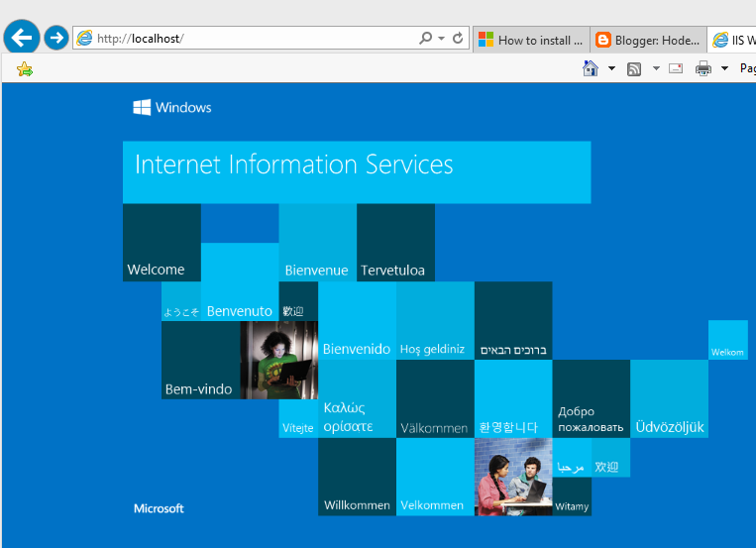Click the search magnifier in address bar
Screen dimensions: 756x548
pyautogui.click(x=425, y=38)
